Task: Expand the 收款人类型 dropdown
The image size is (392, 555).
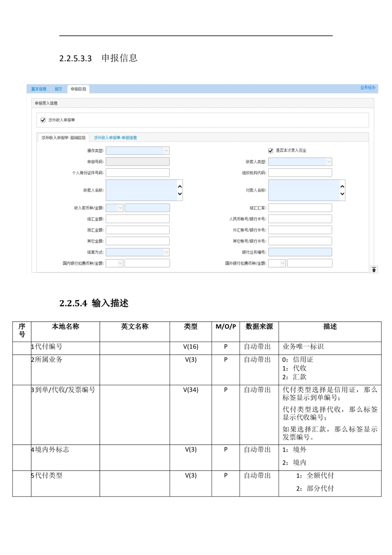Action: 300,162
